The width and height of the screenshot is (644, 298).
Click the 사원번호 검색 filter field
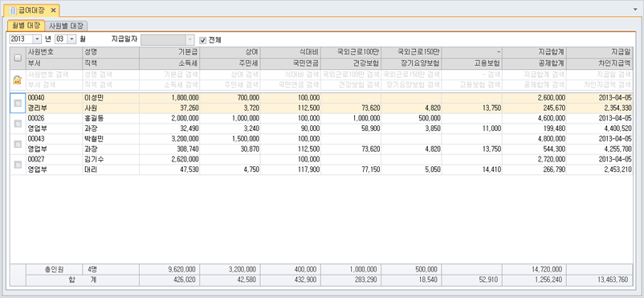coord(55,75)
